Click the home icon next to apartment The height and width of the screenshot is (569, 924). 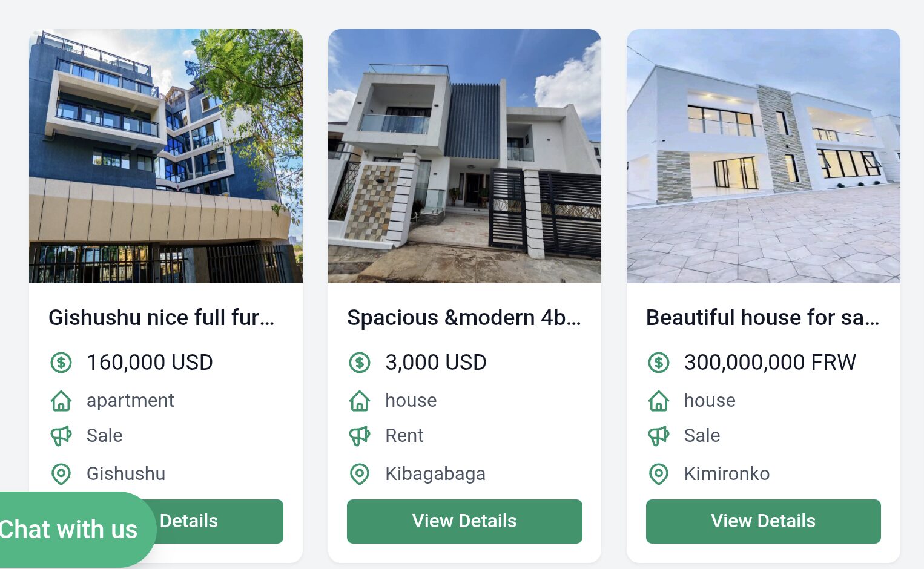pyautogui.click(x=61, y=401)
